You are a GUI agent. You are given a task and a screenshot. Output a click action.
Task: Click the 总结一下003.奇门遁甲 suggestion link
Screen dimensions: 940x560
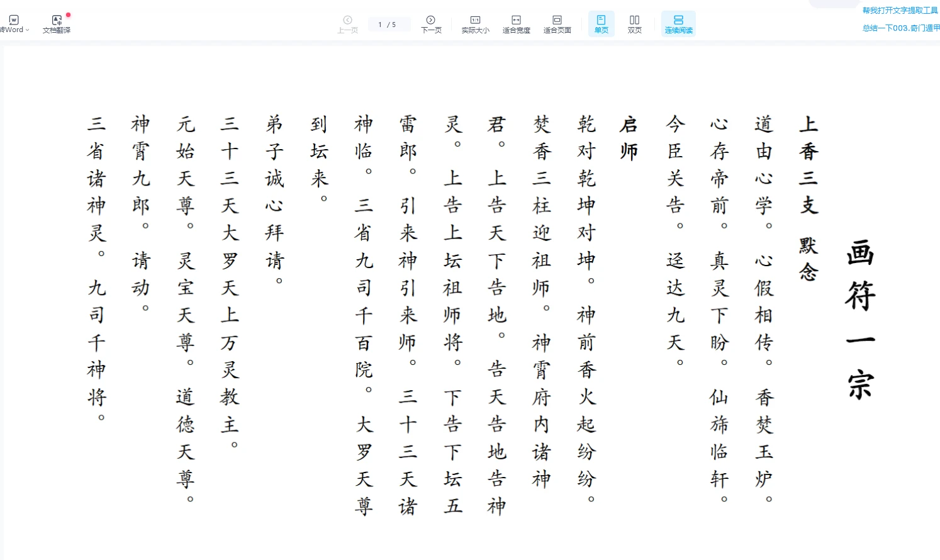point(901,28)
